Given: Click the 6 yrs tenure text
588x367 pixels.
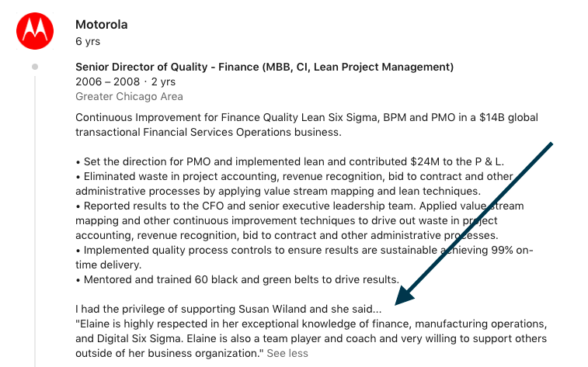Looking at the screenshot, I should click(88, 42).
